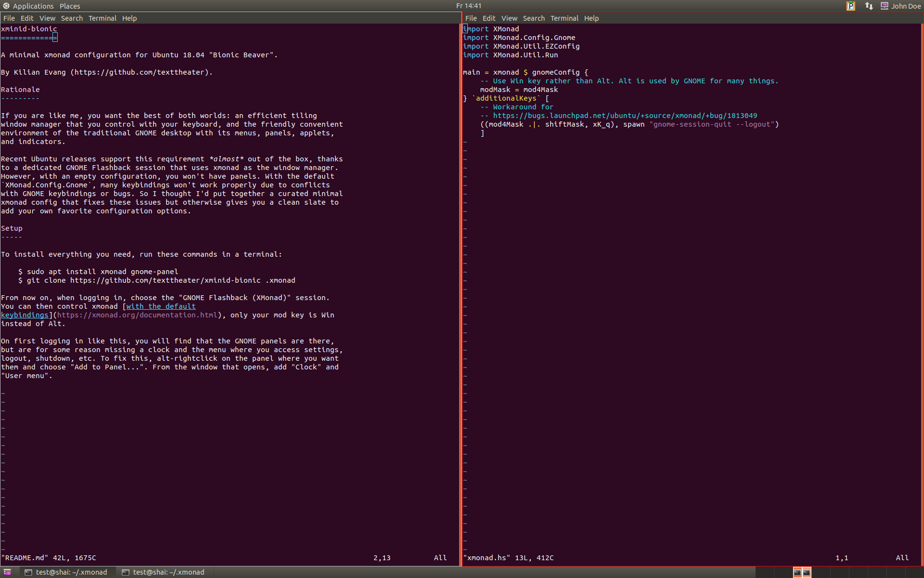This screenshot has height=578, width=924.
Task: Open the network connections indicator
Action: coord(869,6)
